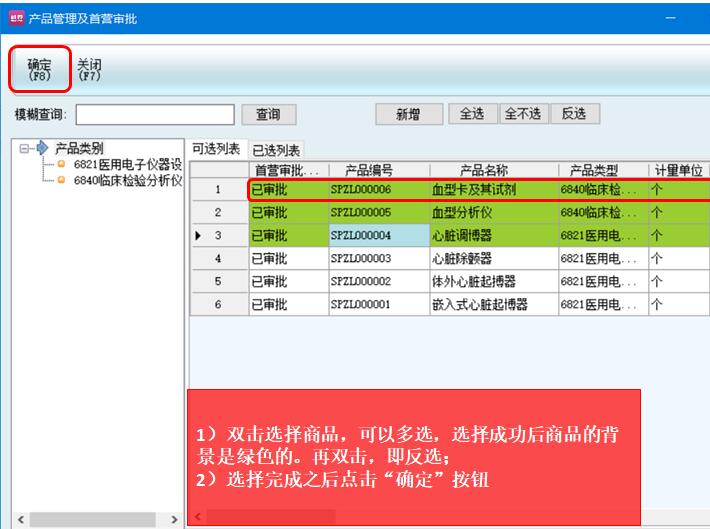
Task: Switch to the 已选列表 tab
Action: (275, 150)
